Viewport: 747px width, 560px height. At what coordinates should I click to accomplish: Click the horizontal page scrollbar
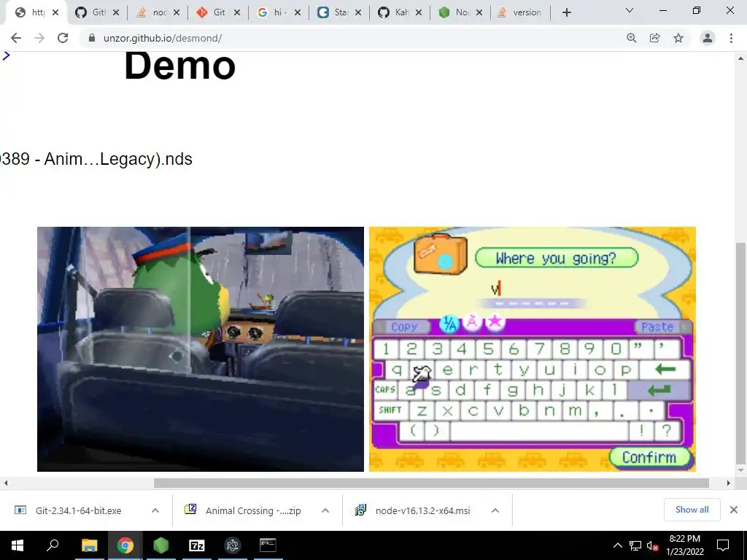point(431,483)
